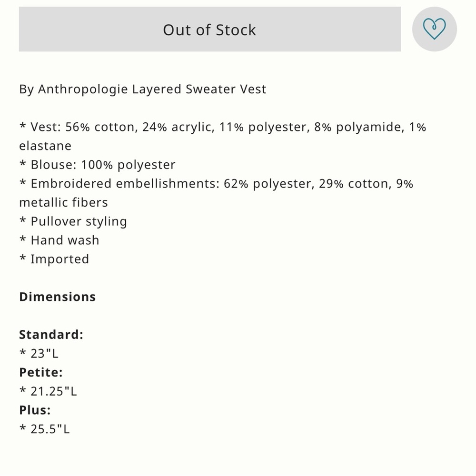The height and width of the screenshot is (476, 476).
Task: Click the Out of Stock button
Action: point(210,29)
